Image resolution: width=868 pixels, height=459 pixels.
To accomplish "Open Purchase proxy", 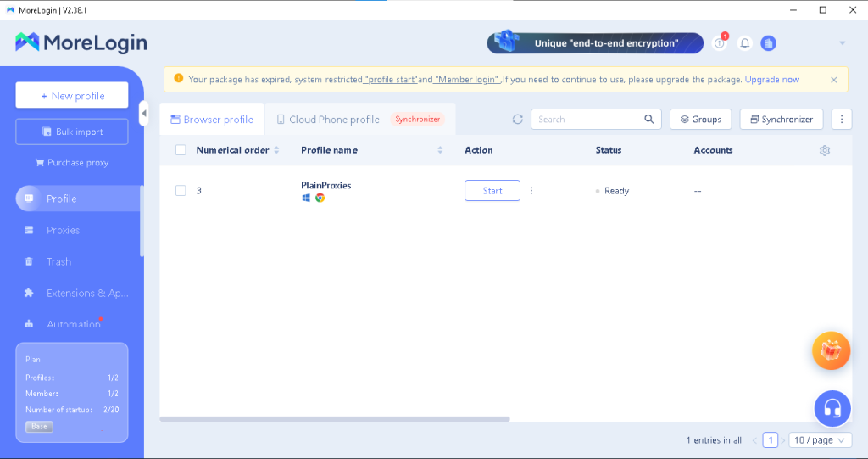I will [x=72, y=162].
